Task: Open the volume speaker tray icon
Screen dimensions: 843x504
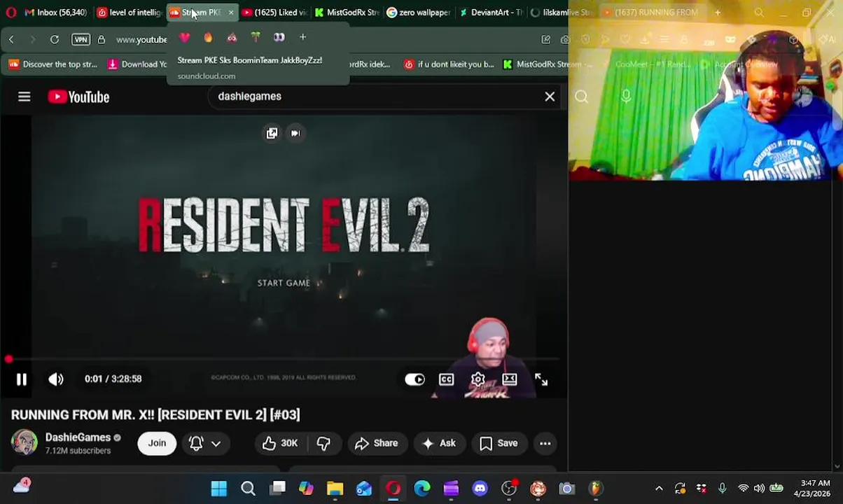Action: [759, 489]
